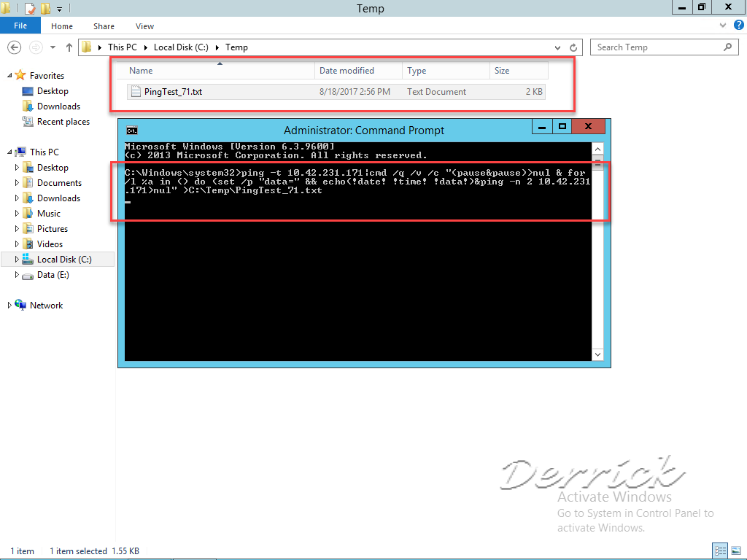747x560 pixels.
Task: Click the Back navigation arrow
Action: point(15,47)
